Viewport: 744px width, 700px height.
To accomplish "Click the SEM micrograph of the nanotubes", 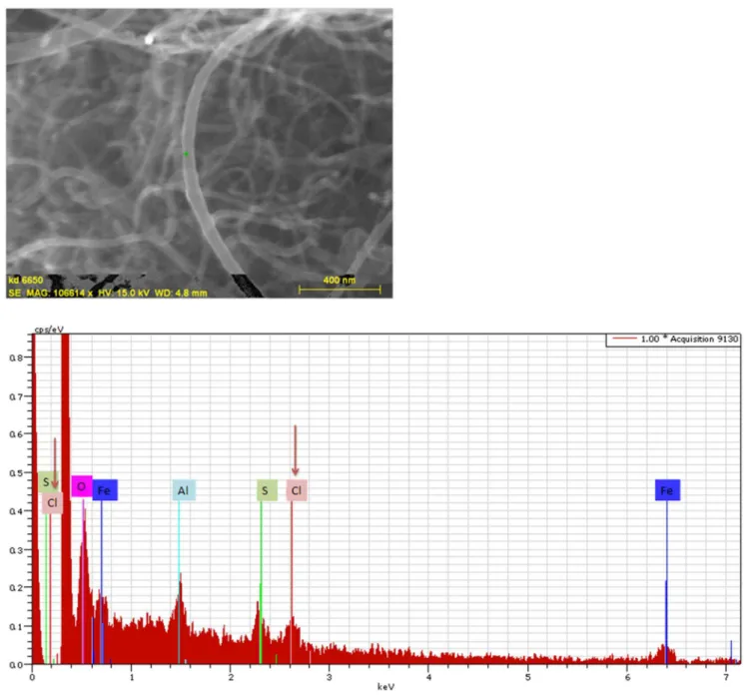I will (200, 154).
